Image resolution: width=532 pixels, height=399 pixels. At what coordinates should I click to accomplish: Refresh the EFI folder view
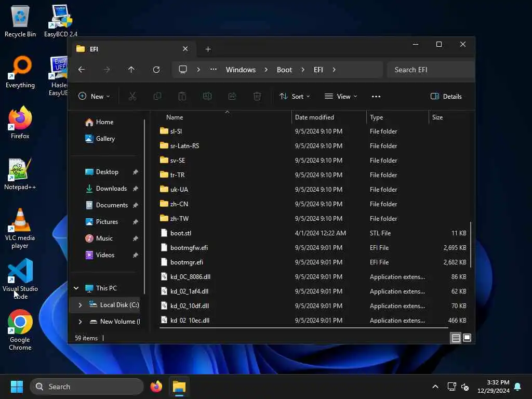tap(156, 70)
